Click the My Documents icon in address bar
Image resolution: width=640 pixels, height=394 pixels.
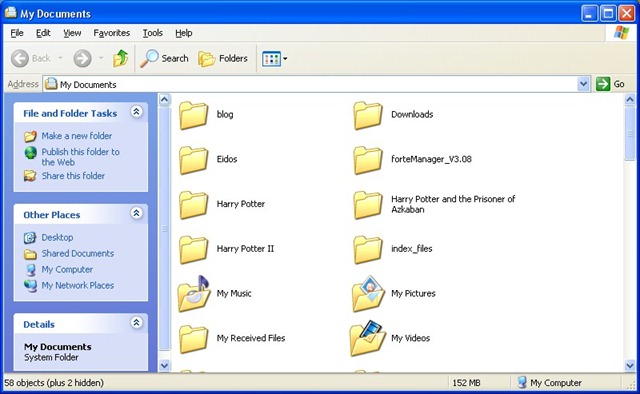(51, 84)
